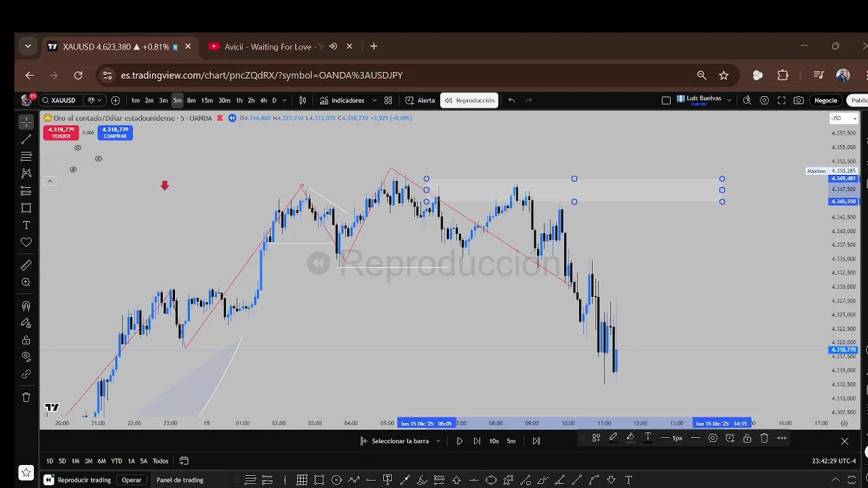The image size is (868, 488).
Task: Click the undo arrow
Action: (x=511, y=100)
